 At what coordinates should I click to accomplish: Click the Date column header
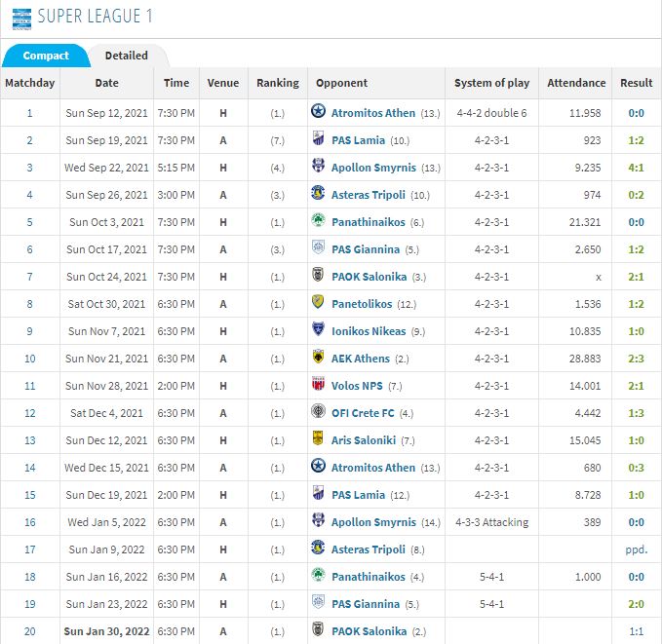coord(107,83)
